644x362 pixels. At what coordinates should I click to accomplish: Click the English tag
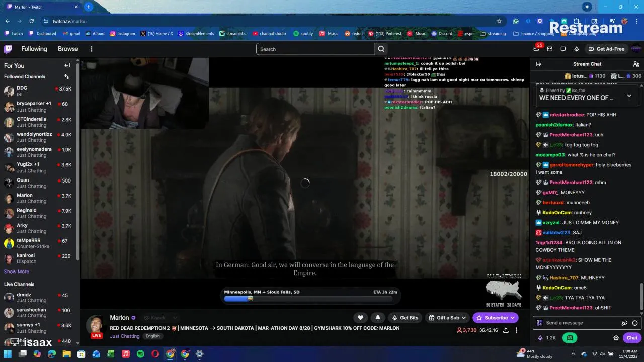[x=153, y=336]
